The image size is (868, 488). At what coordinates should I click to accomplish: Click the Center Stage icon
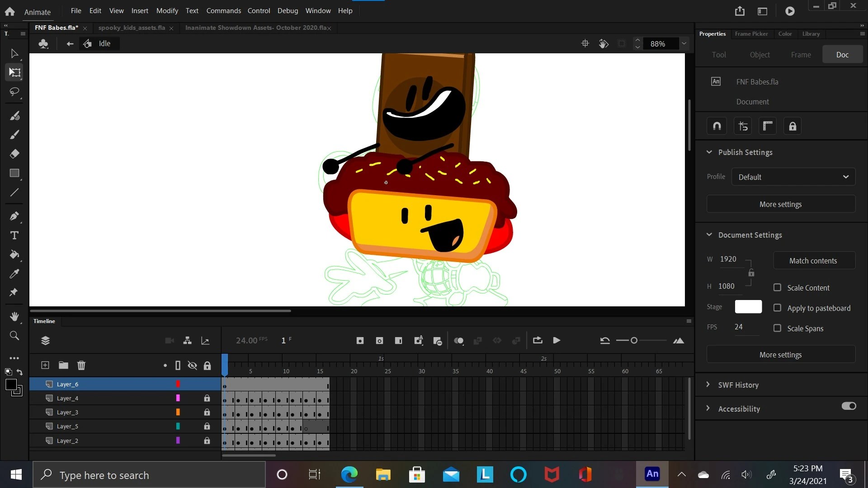585,43
